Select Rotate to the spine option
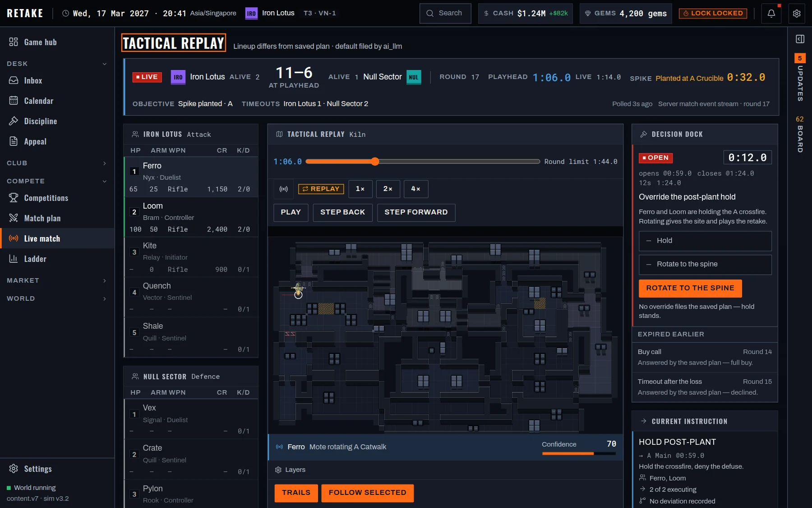This screenshot has width=812, height=508. point(705,264)
